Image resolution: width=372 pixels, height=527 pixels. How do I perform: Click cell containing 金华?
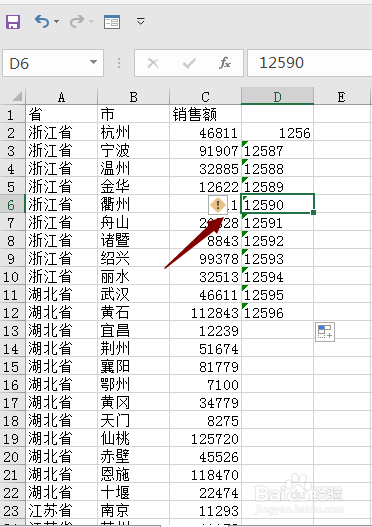click(x=133, y=187)
